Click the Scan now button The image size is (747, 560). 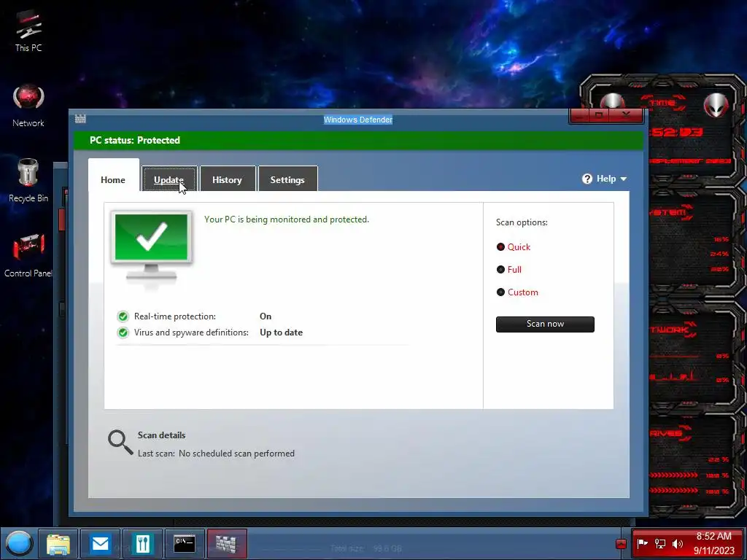pyautogui.click(x=545, y=324)
